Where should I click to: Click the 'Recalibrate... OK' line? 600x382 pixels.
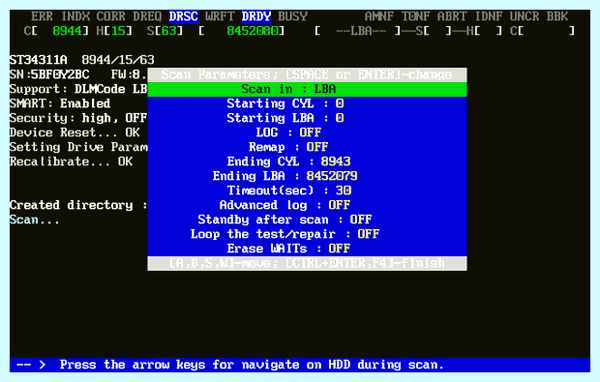(x=71, y=162)
